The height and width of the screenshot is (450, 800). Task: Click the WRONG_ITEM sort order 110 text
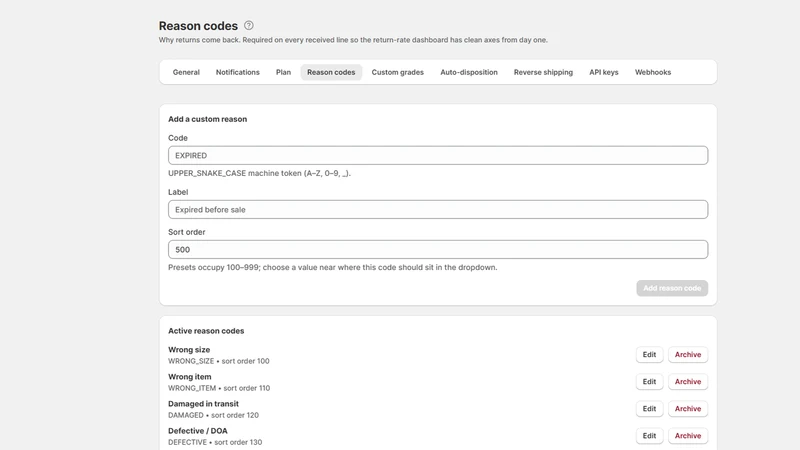point(219,388)
